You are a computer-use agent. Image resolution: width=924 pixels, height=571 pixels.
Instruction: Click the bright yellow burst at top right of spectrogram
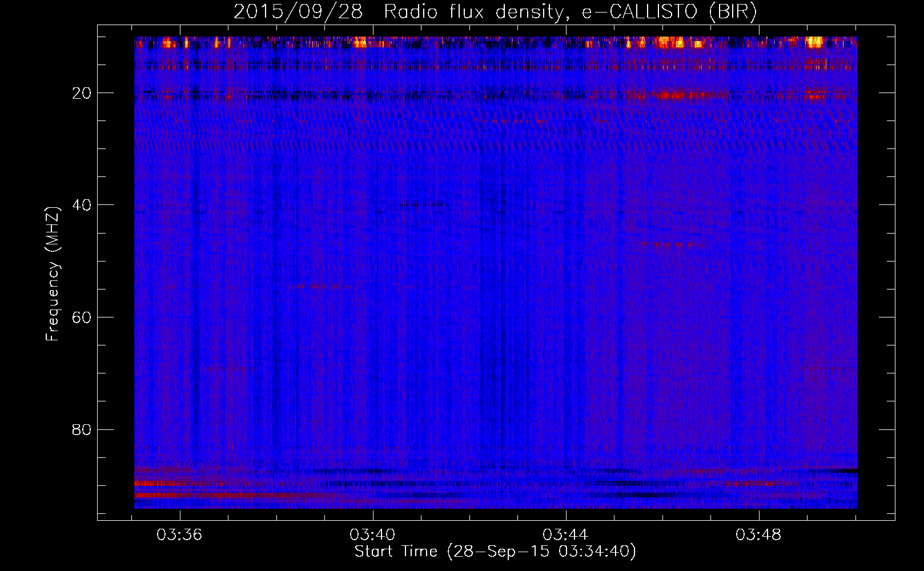click(x=815, y=42)
